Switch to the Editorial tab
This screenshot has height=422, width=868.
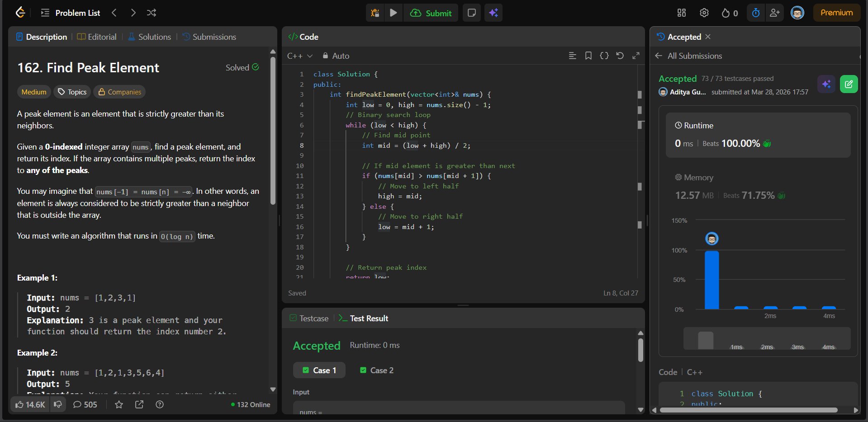pyautogui.click(x=97, y=37)
